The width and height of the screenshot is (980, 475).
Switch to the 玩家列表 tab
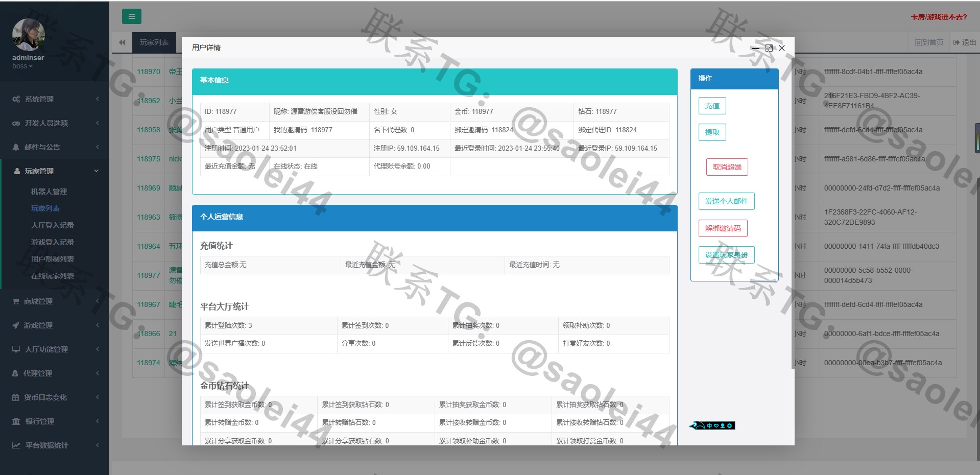(x=154, y=42)
